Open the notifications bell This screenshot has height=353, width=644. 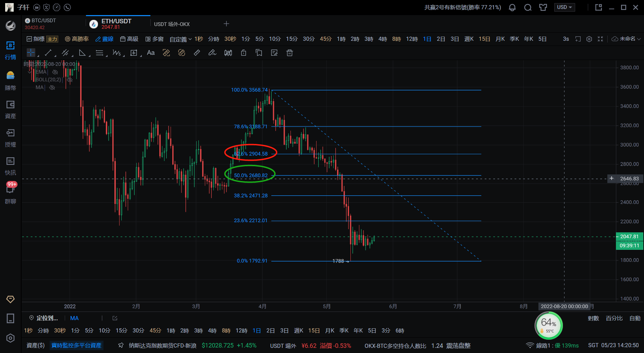512,8
